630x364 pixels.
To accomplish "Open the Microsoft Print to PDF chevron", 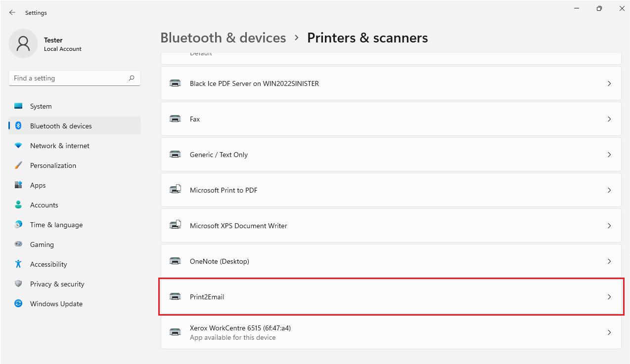I will (609, 190).
